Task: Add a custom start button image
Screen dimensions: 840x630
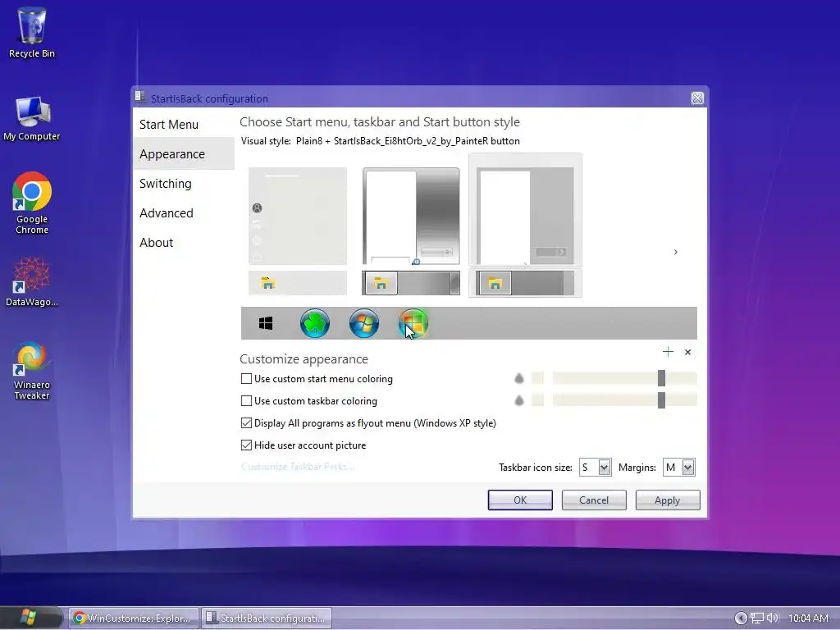Action: click(x=668, y=352)
